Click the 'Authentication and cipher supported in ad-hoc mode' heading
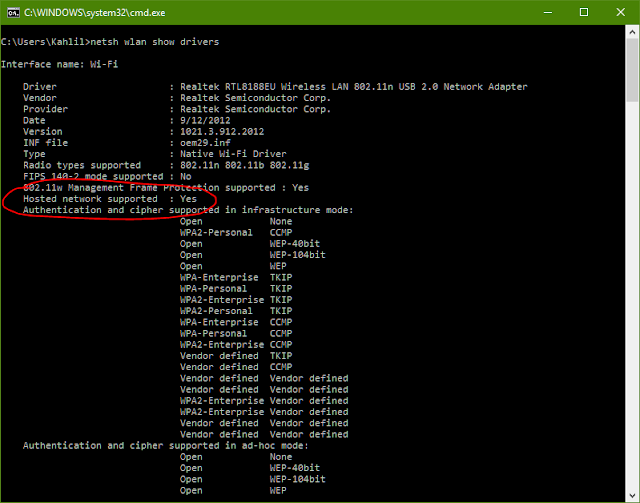This screenshot has width=640, height=503. click(x=166, y=445)
